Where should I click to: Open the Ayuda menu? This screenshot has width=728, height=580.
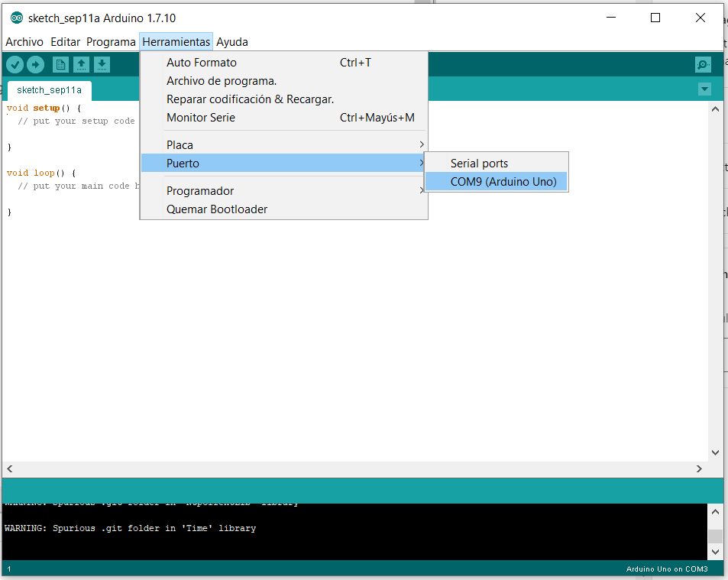pos(232,42)
